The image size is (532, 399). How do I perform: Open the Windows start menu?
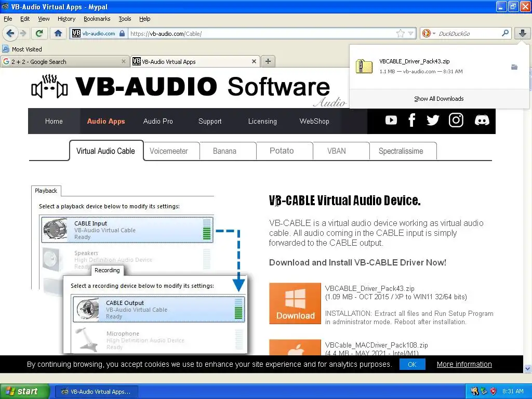(24, 391)
